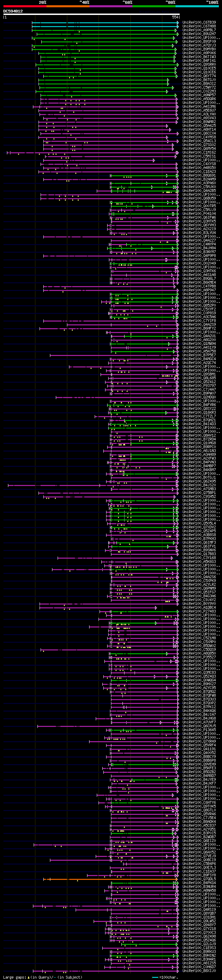Click the cyan alignment bar for C6TB39
This screenshot has height=980, width=222.
click(x=105, y=23)
